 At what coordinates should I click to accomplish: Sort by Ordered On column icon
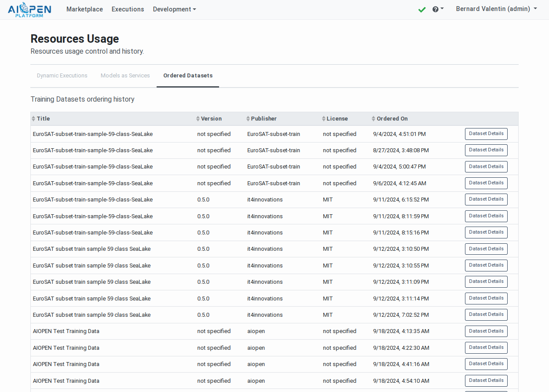[x=373, y=119]
